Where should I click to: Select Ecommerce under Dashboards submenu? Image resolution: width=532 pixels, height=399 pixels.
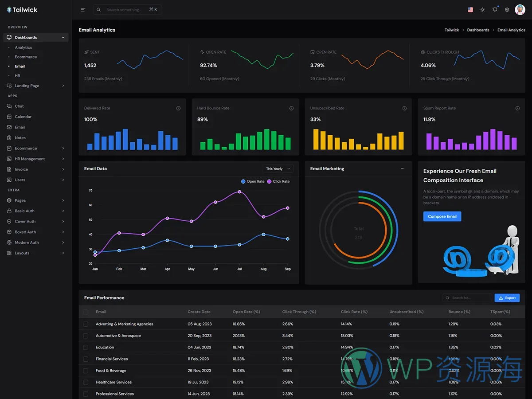pyautogui.click(x=26, y=57)
